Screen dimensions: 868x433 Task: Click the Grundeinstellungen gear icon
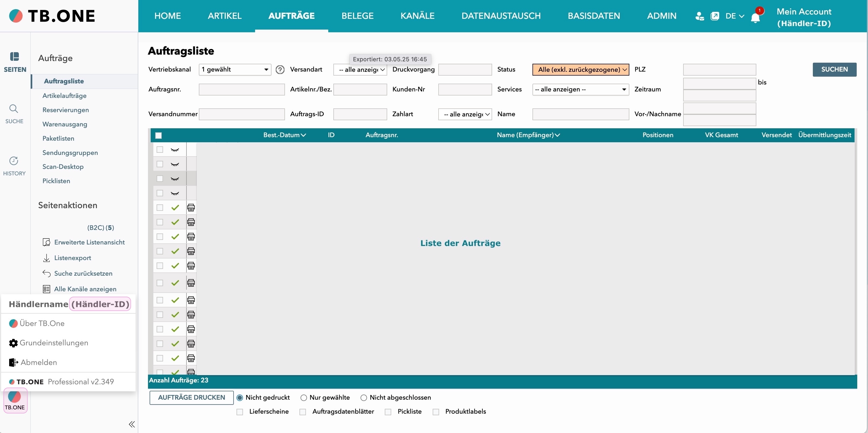(13, 343)
